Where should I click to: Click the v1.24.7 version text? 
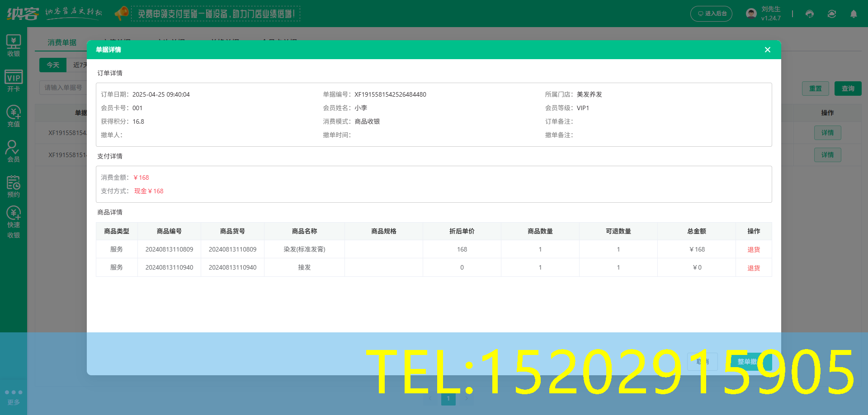tap(771, 19)
